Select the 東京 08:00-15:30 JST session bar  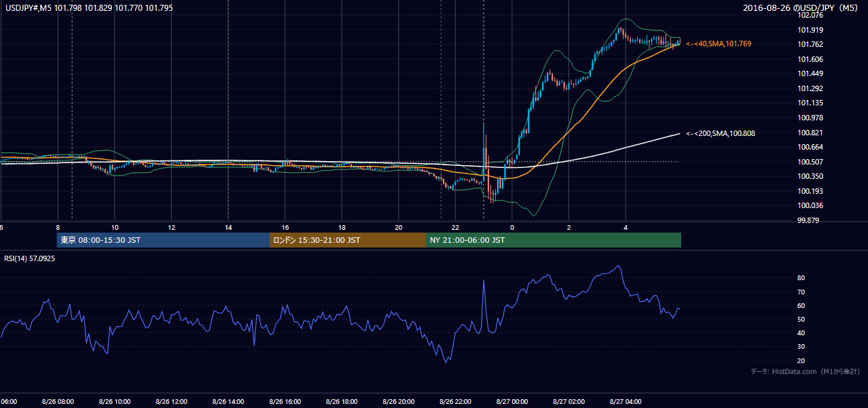163,240
